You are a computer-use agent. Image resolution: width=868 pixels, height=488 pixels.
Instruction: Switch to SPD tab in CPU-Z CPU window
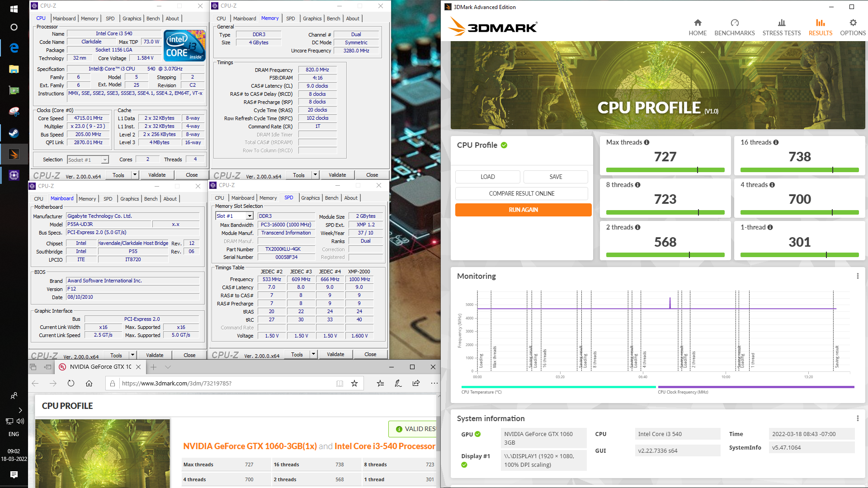[110, 19]
